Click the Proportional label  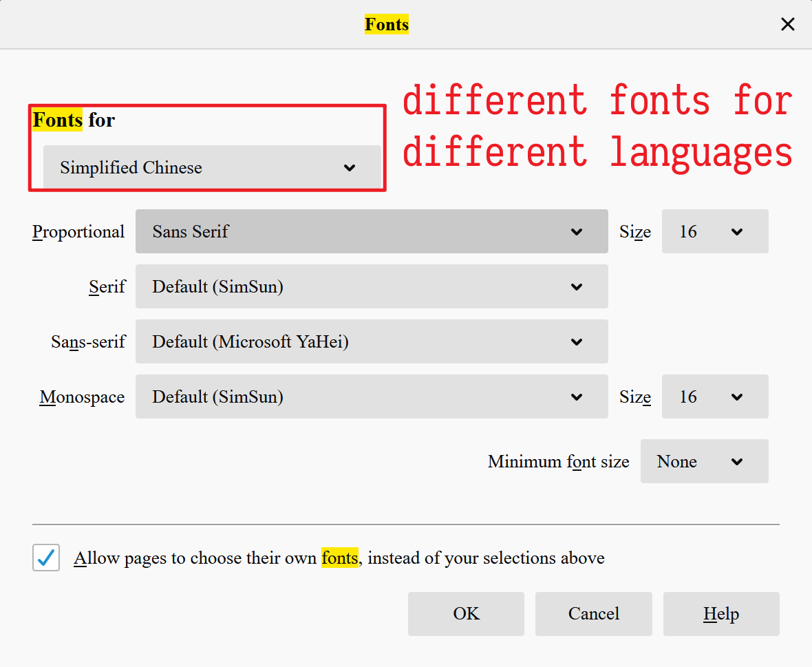coord(78,232)
